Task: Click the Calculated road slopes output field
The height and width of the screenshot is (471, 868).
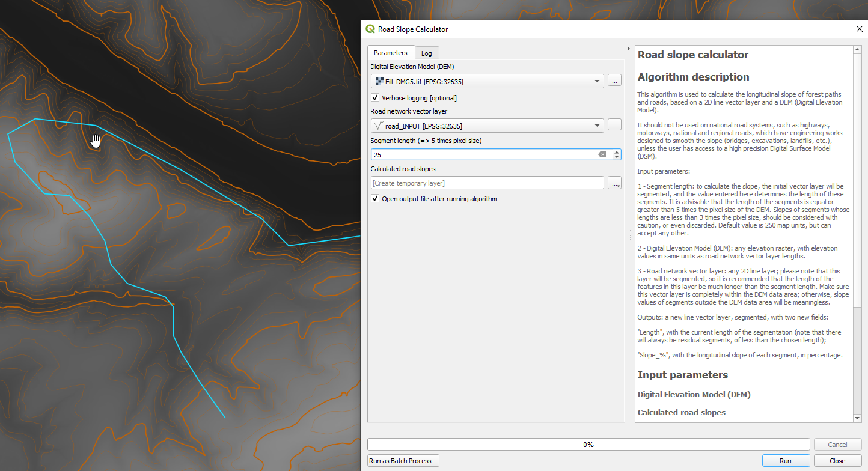Action: point(487,183)
